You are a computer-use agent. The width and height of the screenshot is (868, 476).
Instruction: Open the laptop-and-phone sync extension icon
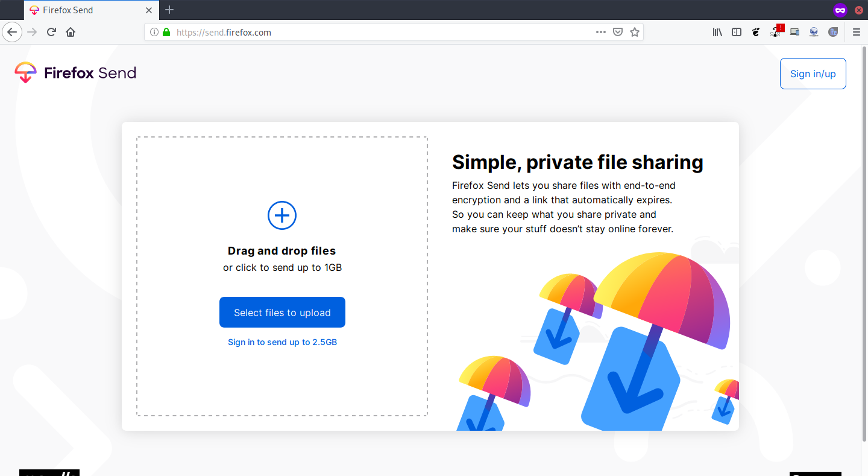(x=794, y=32)
